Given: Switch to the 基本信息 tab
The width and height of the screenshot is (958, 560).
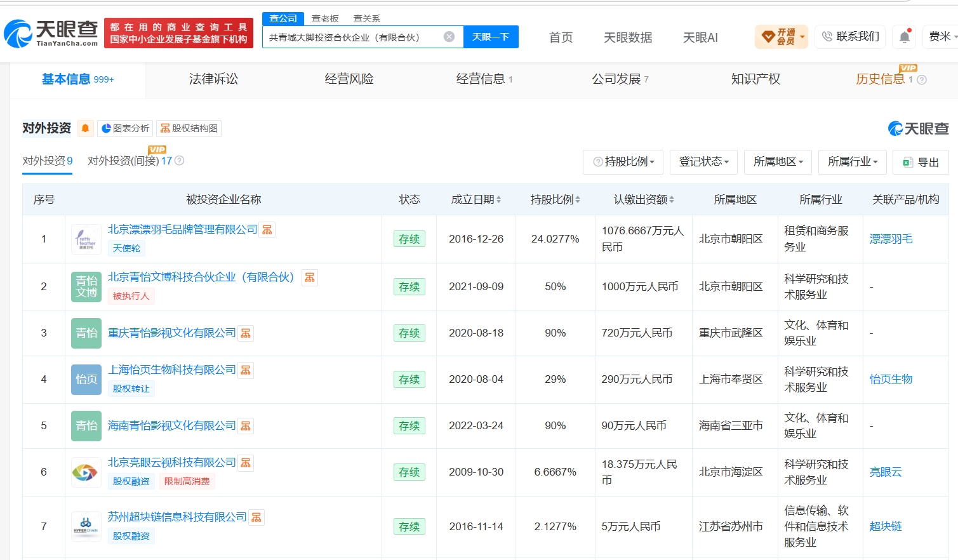Looking at the screenshot, I should [77, 79].
